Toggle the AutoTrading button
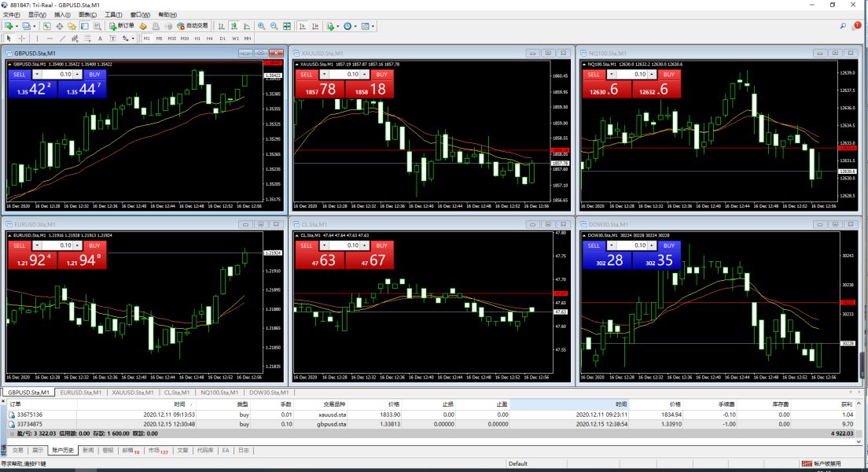Viewport: 868px width, 472px height. click(192, 26)
